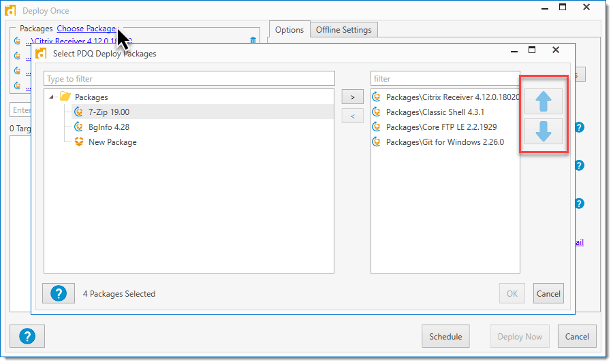Select New Package in tree
Viewport: 613px width, 364px height.
pos(112,142)
